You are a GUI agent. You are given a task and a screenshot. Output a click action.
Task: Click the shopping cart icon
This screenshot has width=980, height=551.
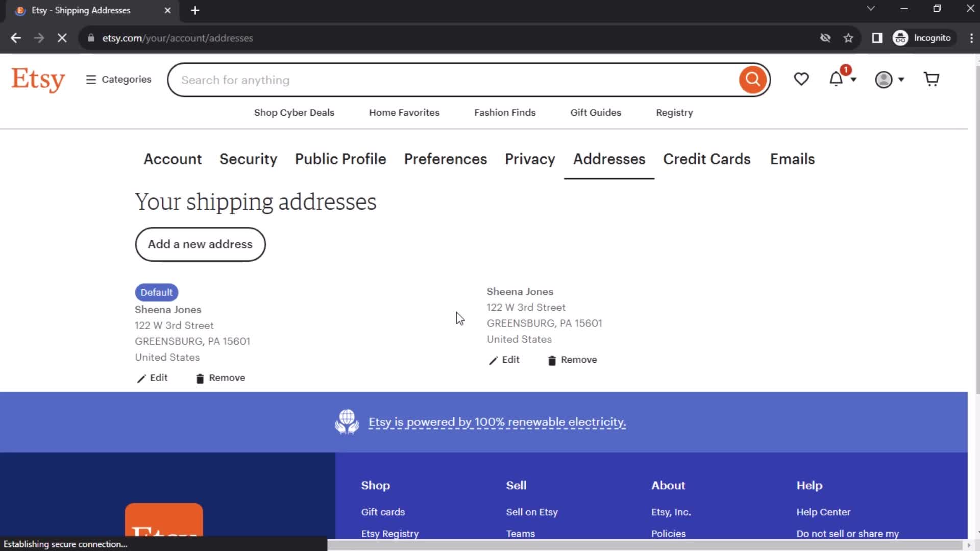(932, 80)
